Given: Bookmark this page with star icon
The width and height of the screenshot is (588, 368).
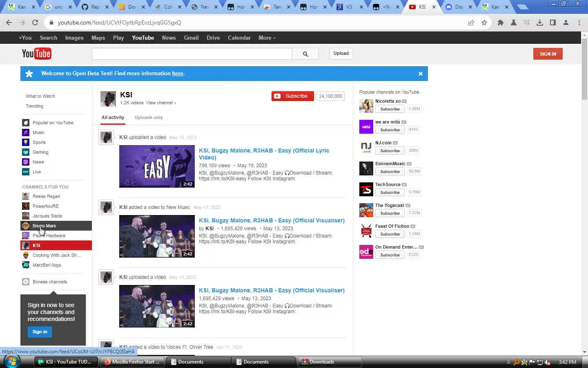Looking at the screenshot, I should click(x=484, y=22).
